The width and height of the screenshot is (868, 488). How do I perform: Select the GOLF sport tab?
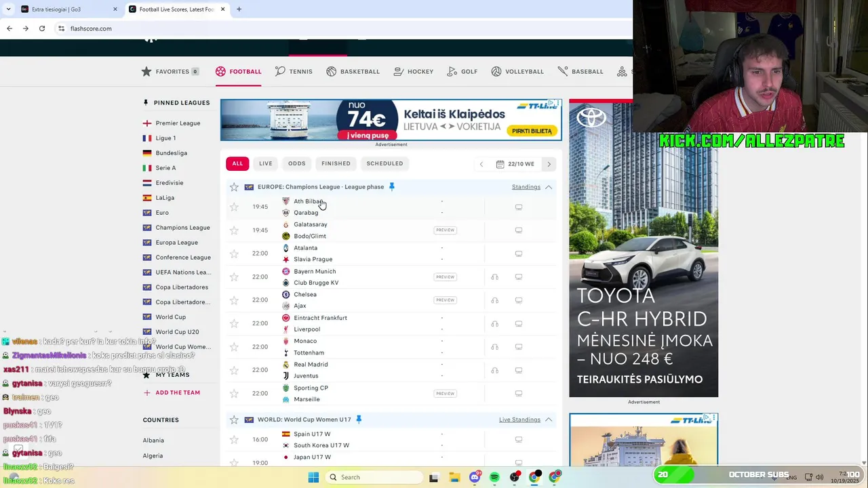click(462, 71)
